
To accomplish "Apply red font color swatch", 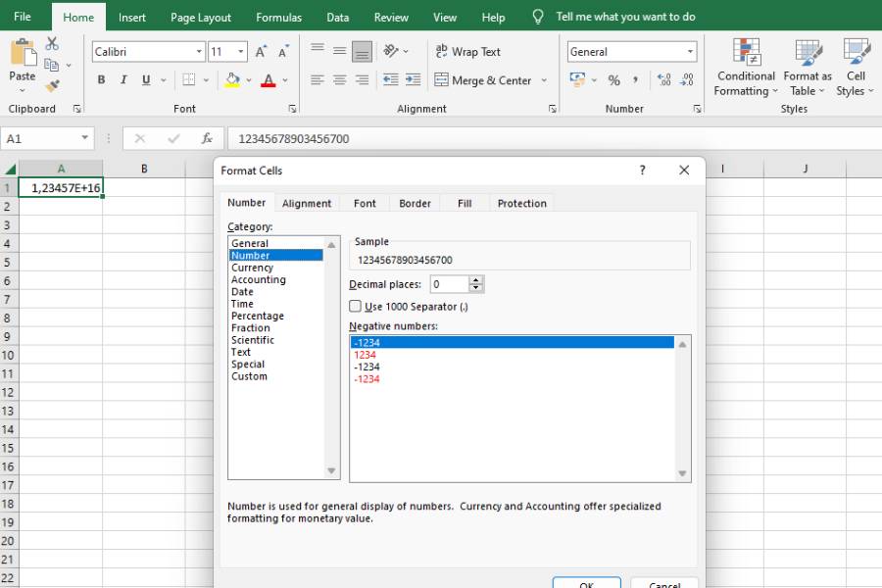I will [x=269, y=80].
